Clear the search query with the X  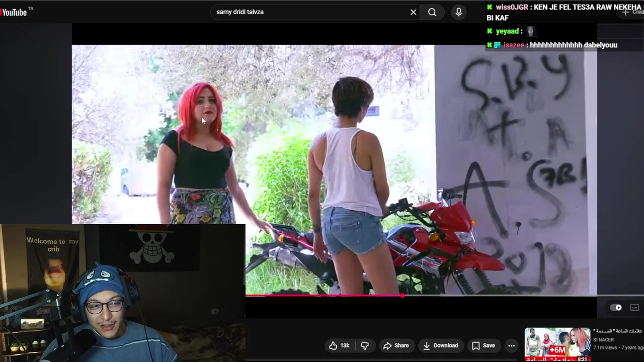414,12
